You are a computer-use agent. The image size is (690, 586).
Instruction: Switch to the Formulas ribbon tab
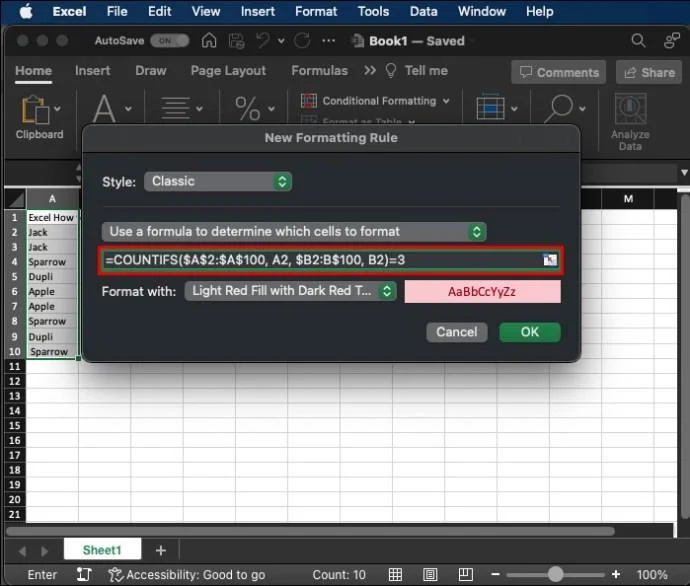(319, 71)
